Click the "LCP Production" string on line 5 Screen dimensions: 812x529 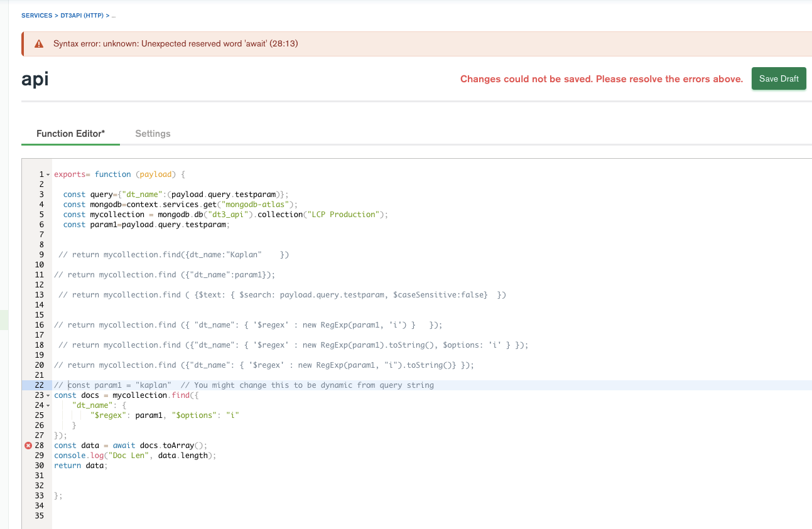pyautogui.click(x=343, y=215)
